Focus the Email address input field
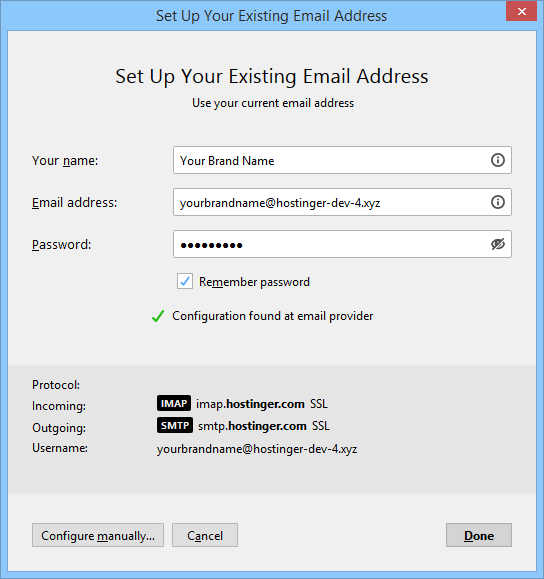Image resolution: width=544 pixels, height=579 pixels. 342,202
